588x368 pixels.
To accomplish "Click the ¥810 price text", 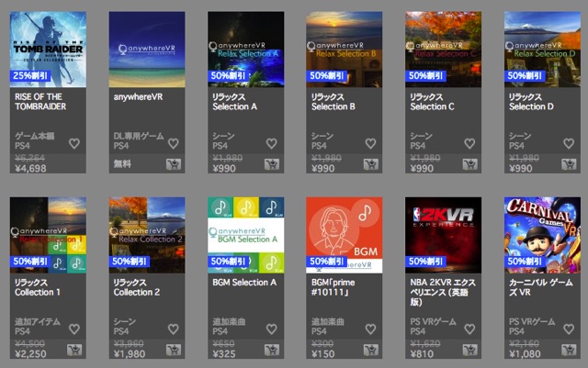I will point(422,353).
